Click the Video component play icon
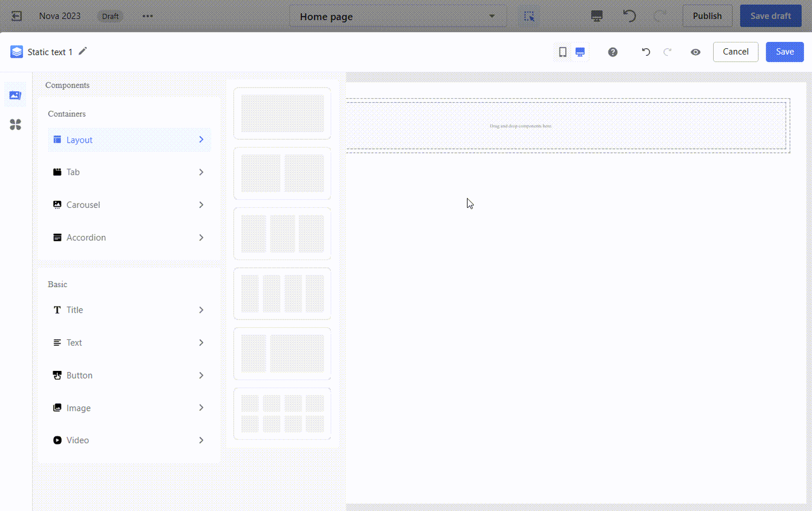This screenshot has height=511, width=812. click(x=57, y=440)
